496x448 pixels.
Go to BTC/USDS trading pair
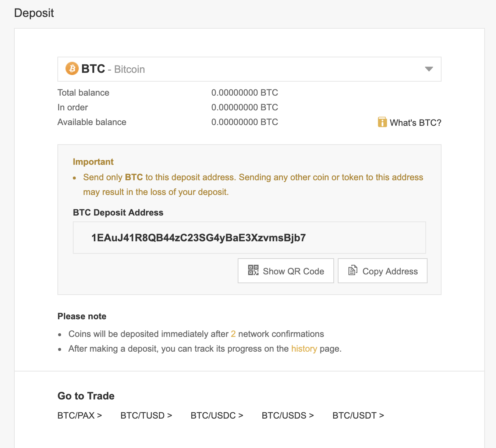pos(288,416)
